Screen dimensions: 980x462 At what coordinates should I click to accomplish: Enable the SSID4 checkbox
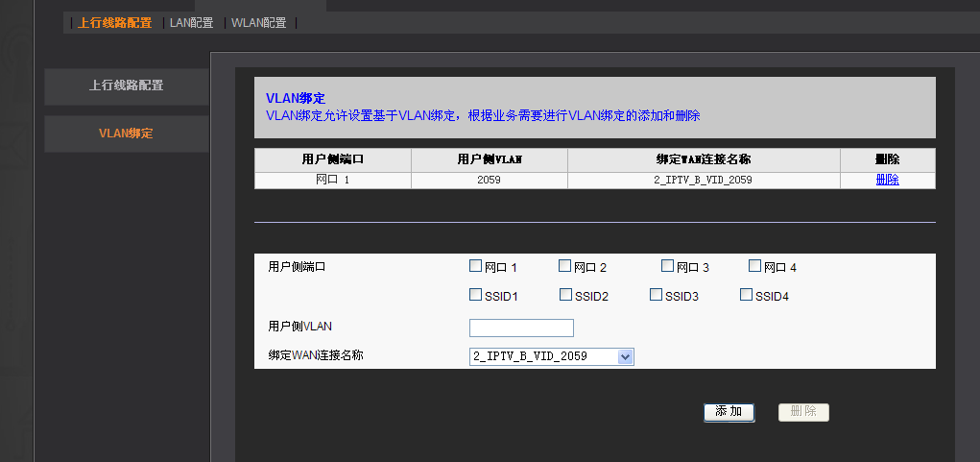pos(746,295)
